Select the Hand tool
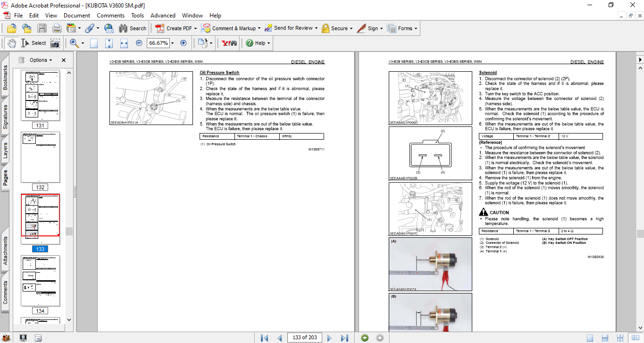Viewport: 644px width, 343px height. (11, 43)
